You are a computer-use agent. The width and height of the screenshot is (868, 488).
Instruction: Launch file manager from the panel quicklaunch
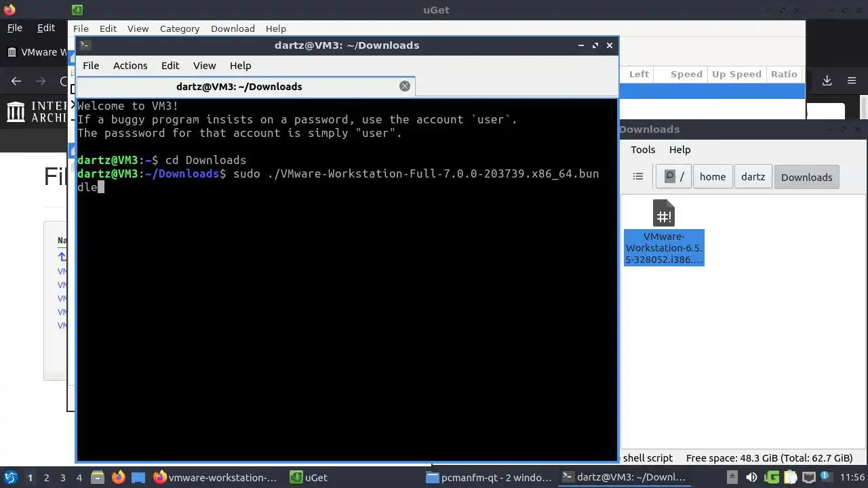coord(97,477)
